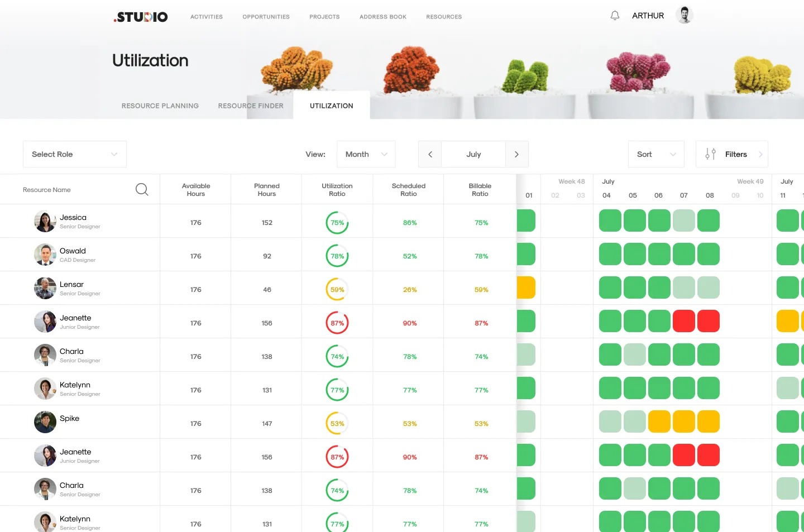Open the Address Book page
Viewport: 804px width, 532px height.
pos(383,17)
